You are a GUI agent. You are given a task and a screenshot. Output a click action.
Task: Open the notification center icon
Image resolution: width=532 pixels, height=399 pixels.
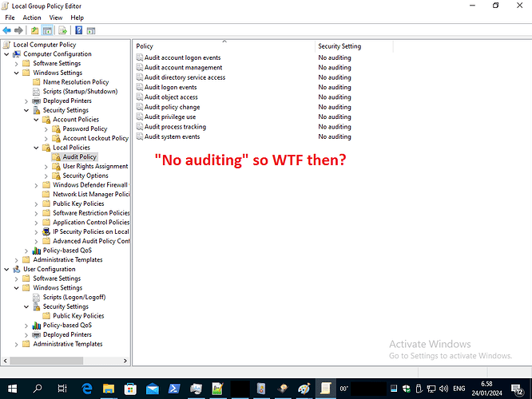click(x=518, y=389)
